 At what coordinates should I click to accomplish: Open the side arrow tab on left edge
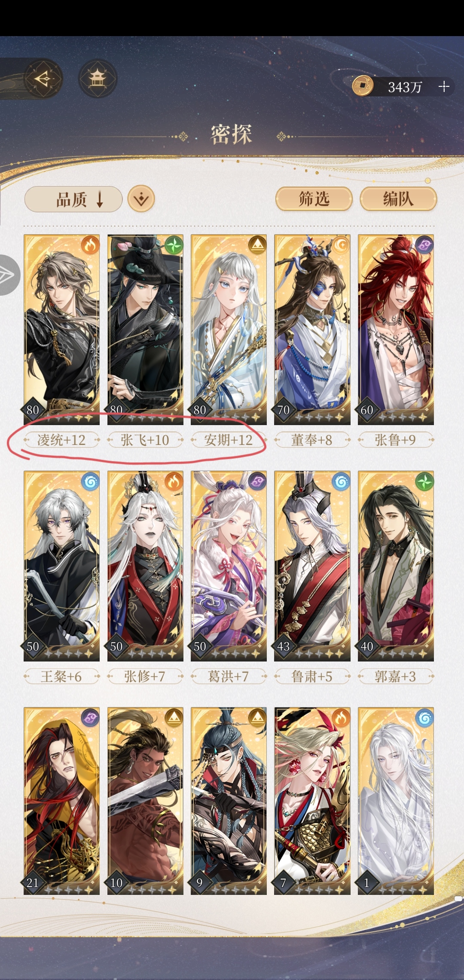pos(9,275)
